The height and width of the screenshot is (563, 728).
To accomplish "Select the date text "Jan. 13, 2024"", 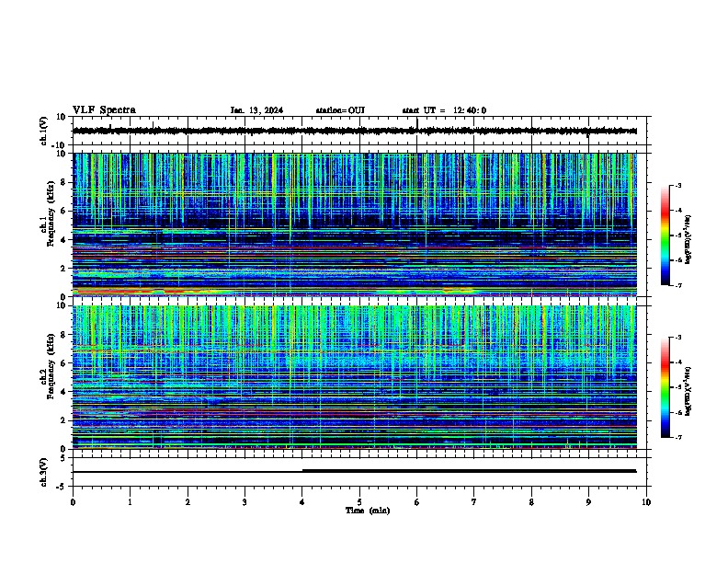I will click(256, 110).
